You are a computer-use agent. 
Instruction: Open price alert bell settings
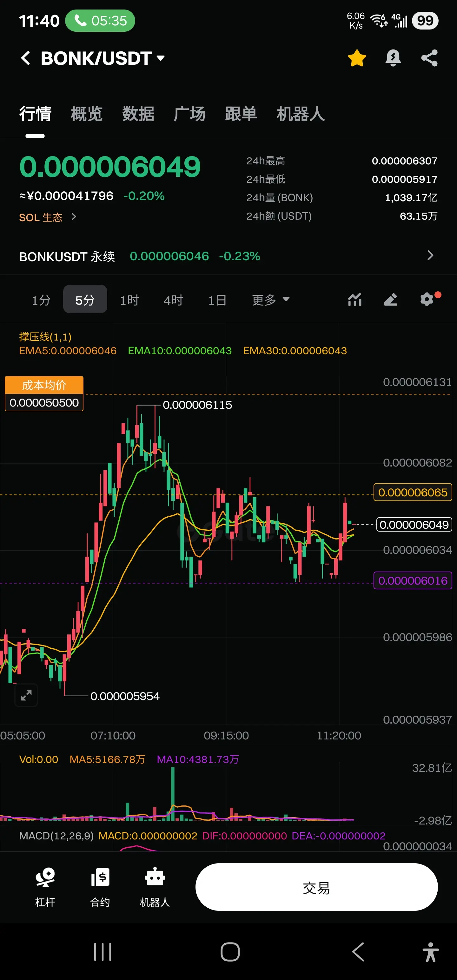pyautogui.click(x=393, y=58)
